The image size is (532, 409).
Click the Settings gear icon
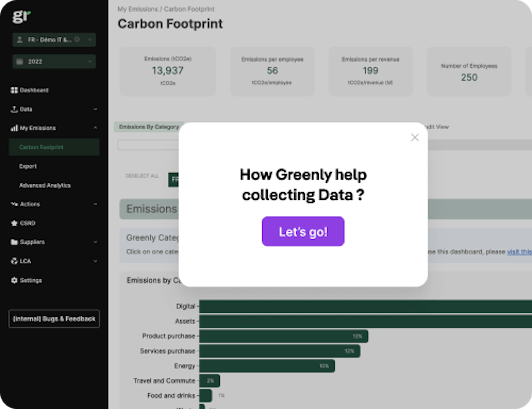[14, 280]
